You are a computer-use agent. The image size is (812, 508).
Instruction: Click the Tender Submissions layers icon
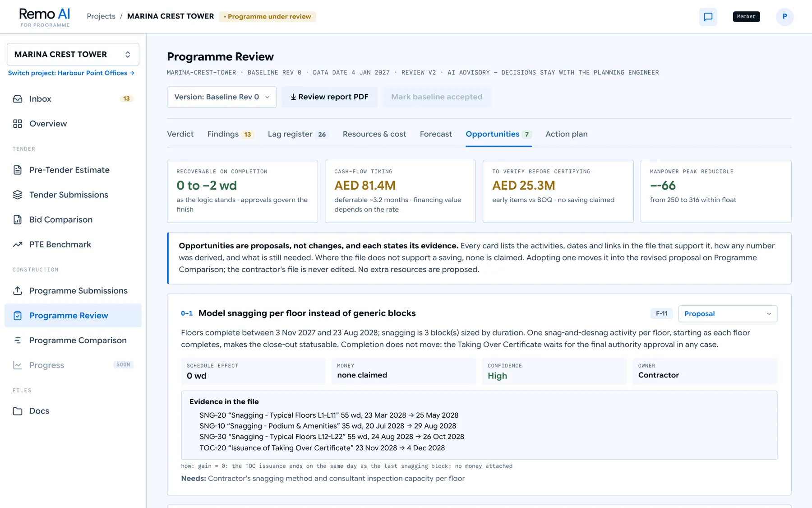(x=18, y=195)
